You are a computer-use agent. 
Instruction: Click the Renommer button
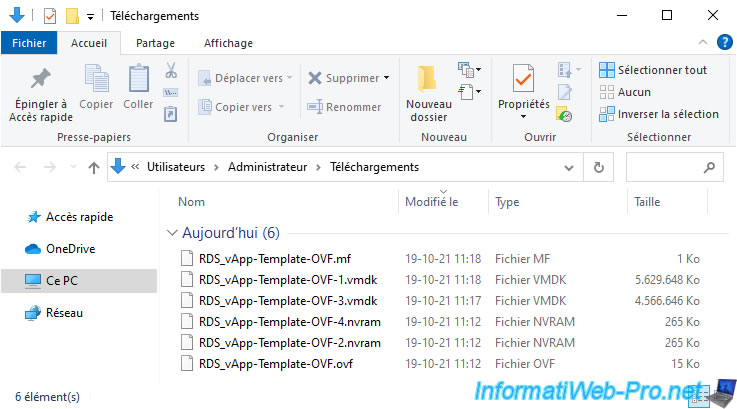[344, 107]
